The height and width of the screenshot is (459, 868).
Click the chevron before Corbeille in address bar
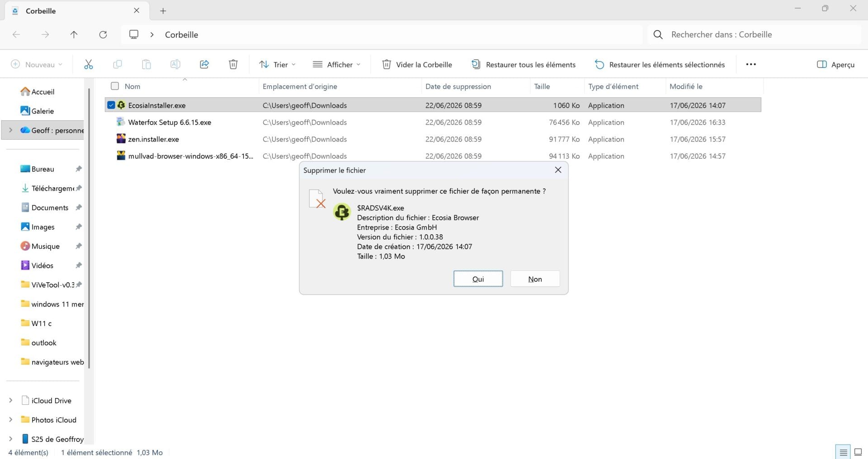[152, 35]
